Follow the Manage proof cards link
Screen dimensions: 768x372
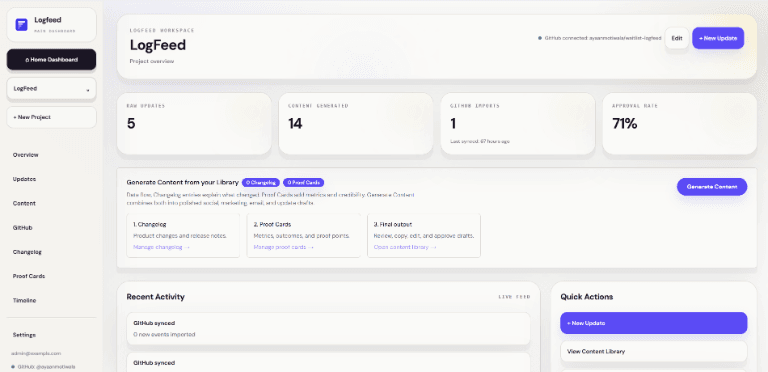click(x=284, y=247)
